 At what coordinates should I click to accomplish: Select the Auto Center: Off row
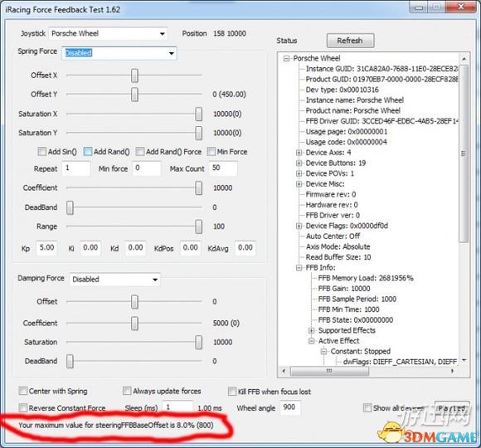(333, 236)
